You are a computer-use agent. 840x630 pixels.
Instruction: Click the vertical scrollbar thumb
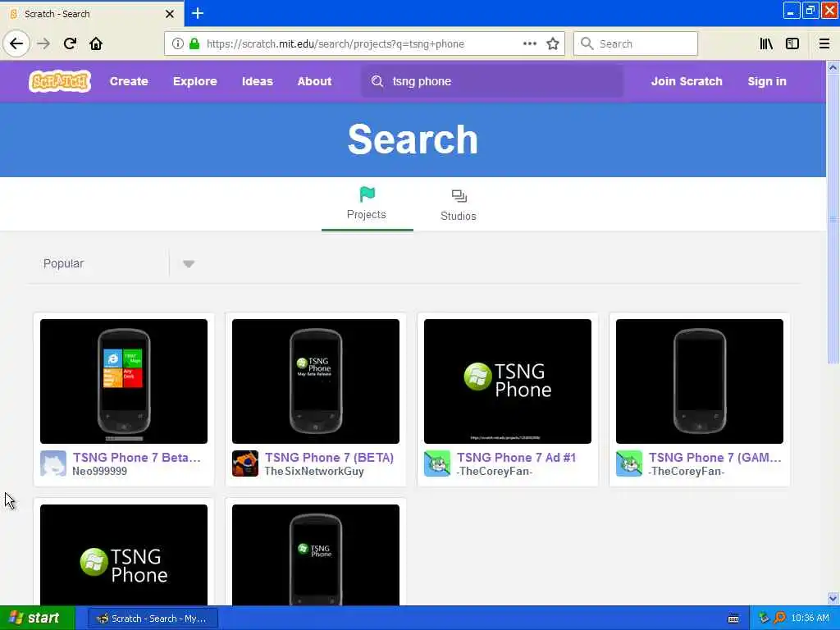833,219
